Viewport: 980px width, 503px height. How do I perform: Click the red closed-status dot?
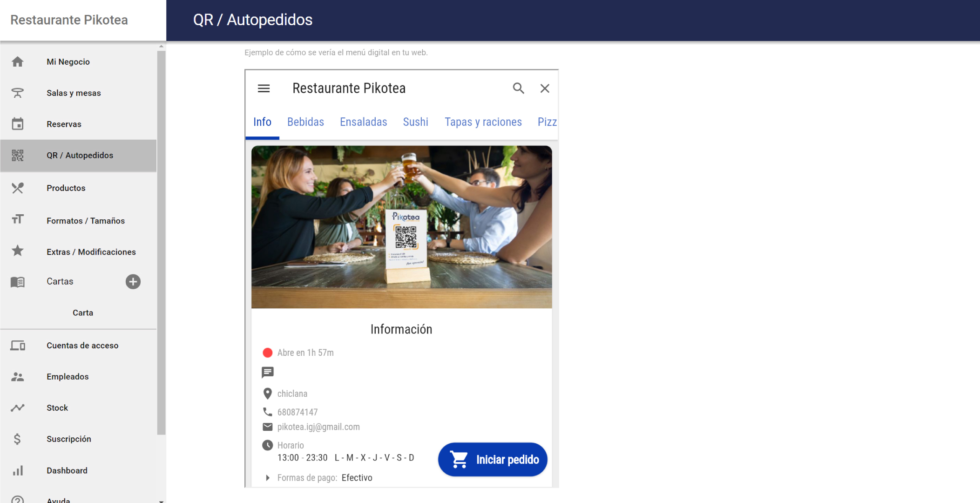268,353
